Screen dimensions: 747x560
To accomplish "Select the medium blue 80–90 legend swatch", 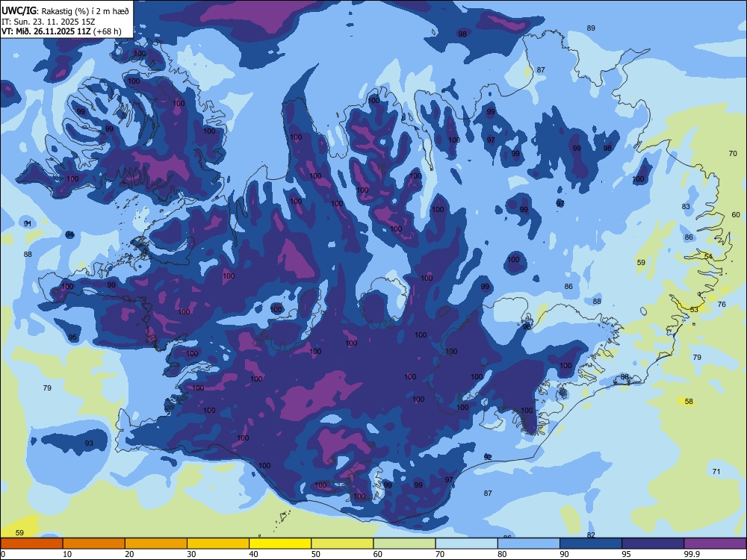I will pyautogui.click(x=529, y=544).
